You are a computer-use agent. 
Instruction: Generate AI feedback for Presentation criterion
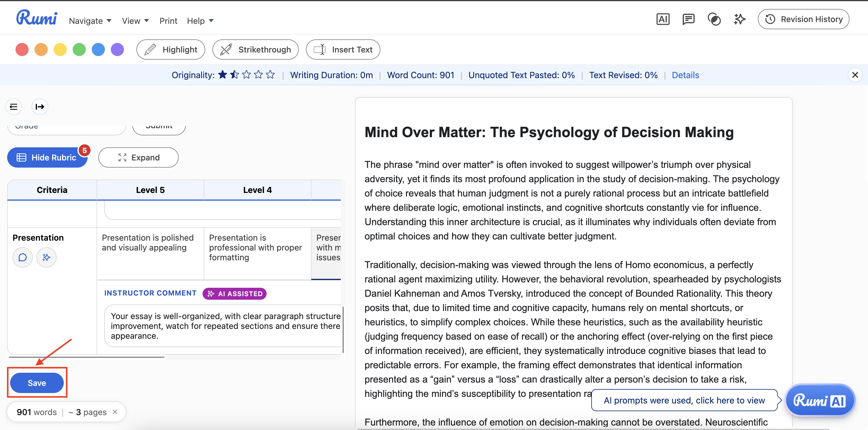pyautogui.click(x=46, y=258)
